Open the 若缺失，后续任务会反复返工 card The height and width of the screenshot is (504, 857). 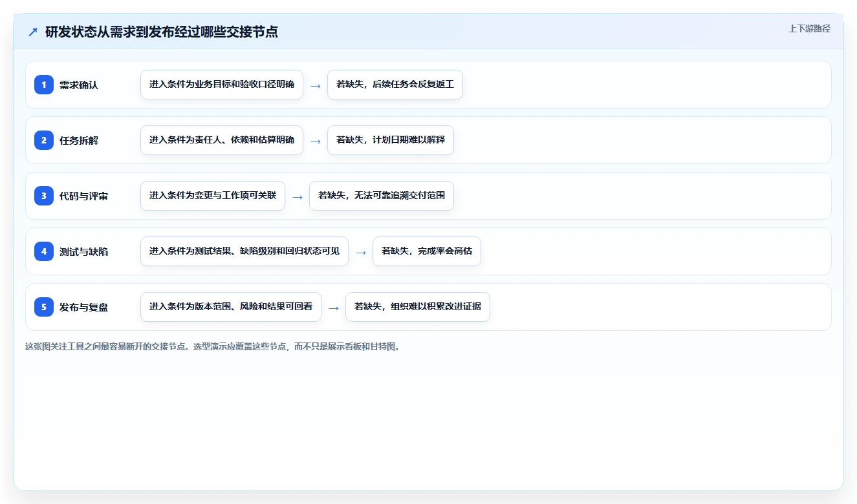[395, 85]
